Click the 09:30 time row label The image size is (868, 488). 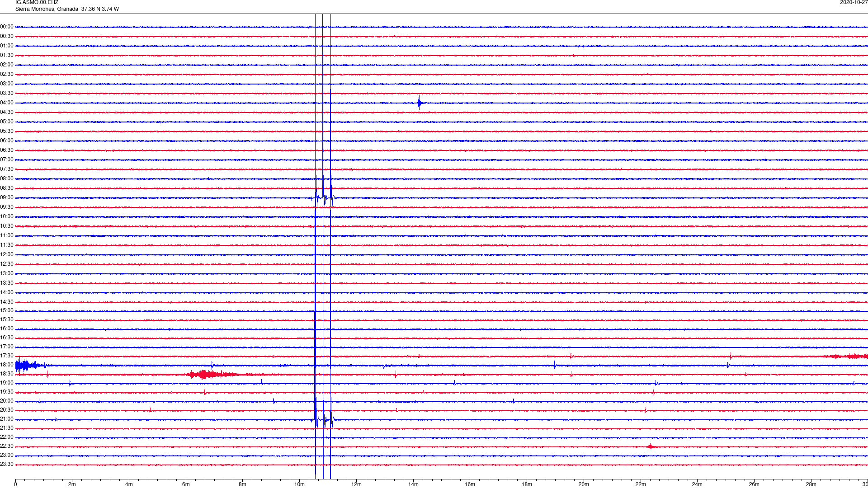[x=7, y=207]
